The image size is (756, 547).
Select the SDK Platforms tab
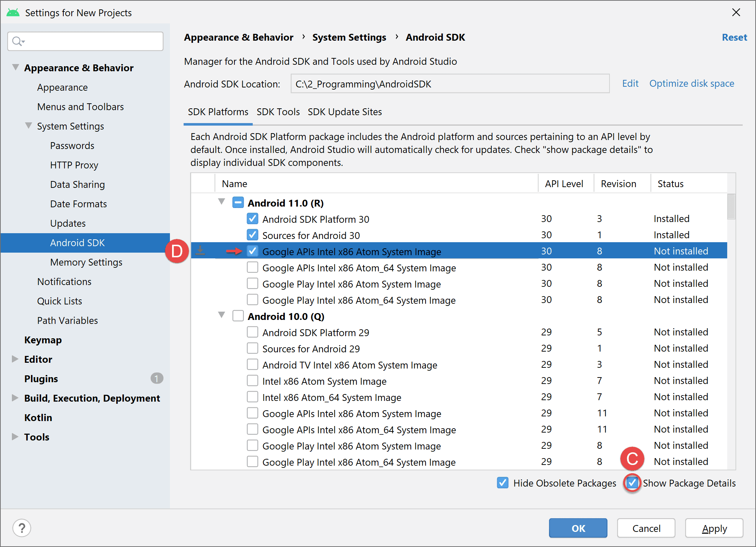218,112
